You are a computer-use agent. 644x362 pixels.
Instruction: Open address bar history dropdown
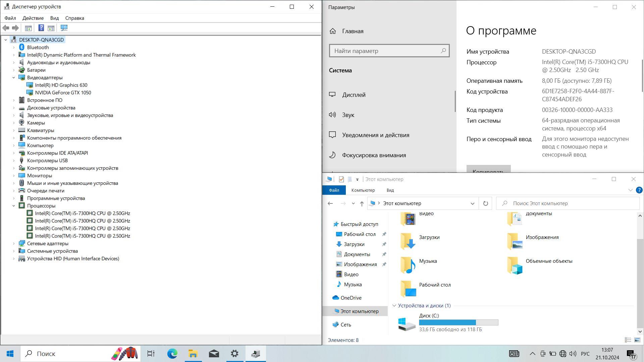point(472,203)
